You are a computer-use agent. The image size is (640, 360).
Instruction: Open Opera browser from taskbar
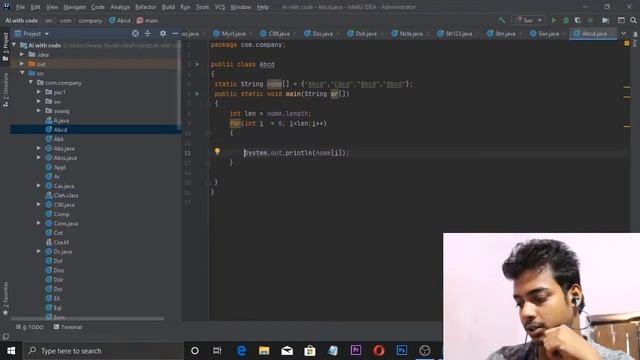pyautogui.click(x=378, y=351)
